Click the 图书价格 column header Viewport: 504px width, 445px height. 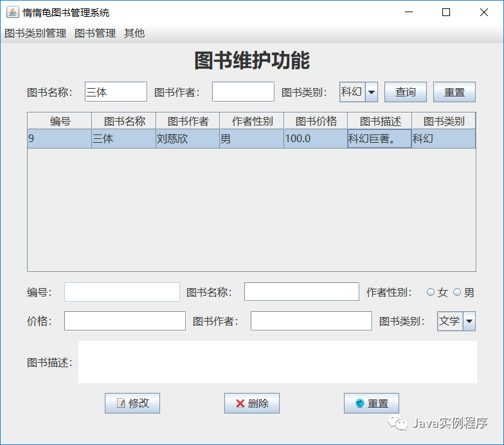click(x=316, y=121)
